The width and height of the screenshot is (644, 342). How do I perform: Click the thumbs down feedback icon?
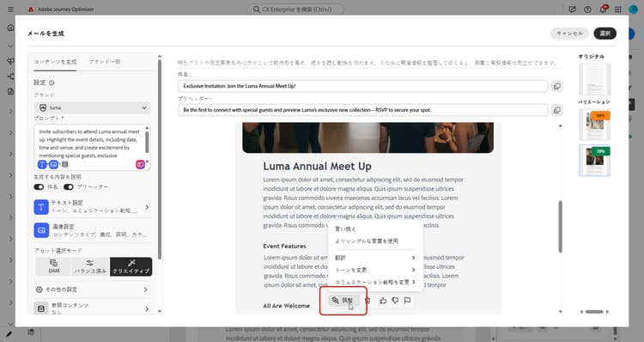395,301
